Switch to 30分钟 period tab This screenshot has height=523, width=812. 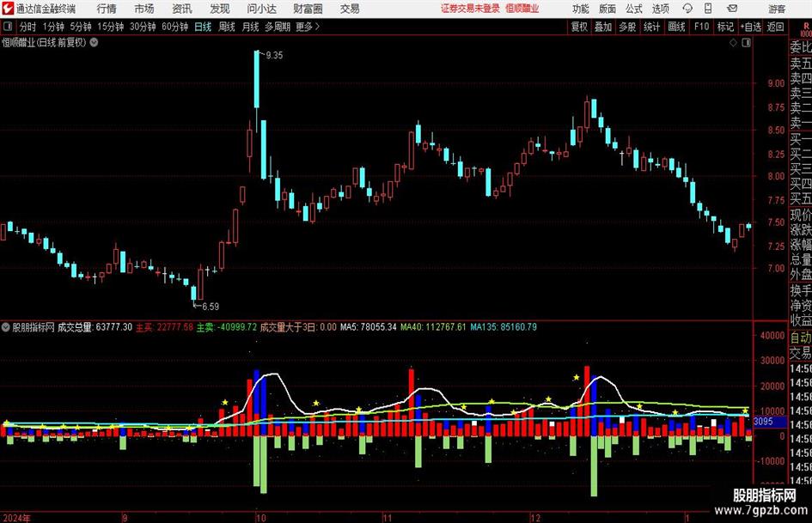(143, 27)
